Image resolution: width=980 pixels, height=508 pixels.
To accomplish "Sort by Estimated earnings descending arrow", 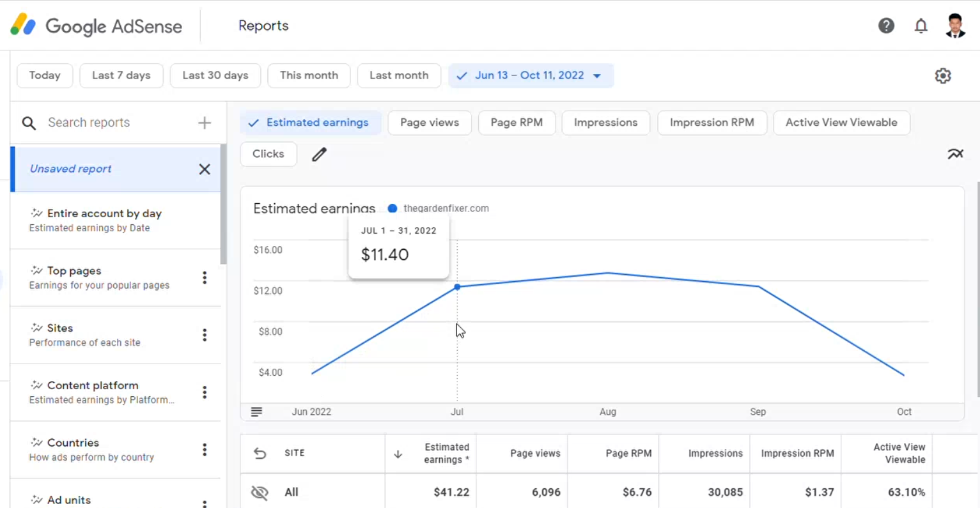I will [x=398, y=454].
